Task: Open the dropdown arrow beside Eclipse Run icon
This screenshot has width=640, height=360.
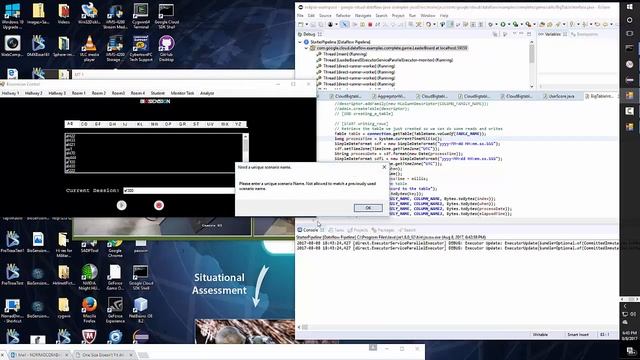Action: [509, 24]
